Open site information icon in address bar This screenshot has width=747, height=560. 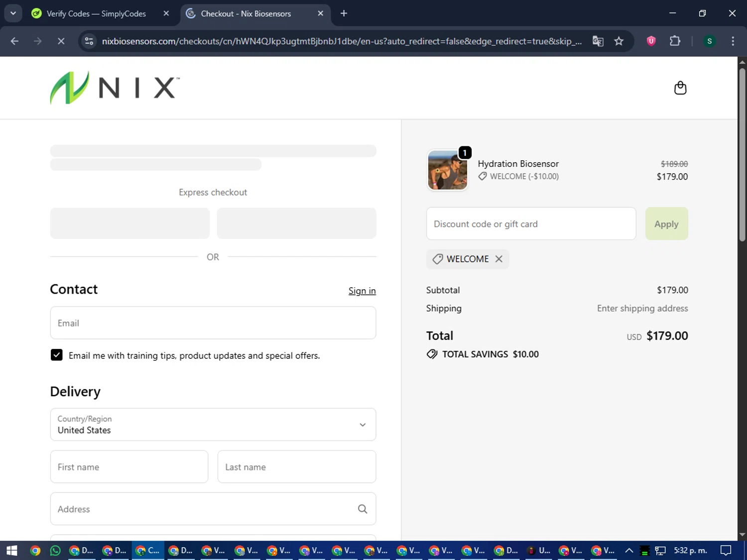point(89,41)
